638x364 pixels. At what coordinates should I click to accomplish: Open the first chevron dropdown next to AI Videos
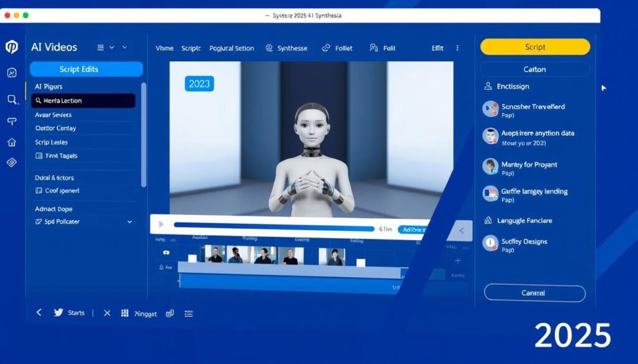click(x=112, y=47)
